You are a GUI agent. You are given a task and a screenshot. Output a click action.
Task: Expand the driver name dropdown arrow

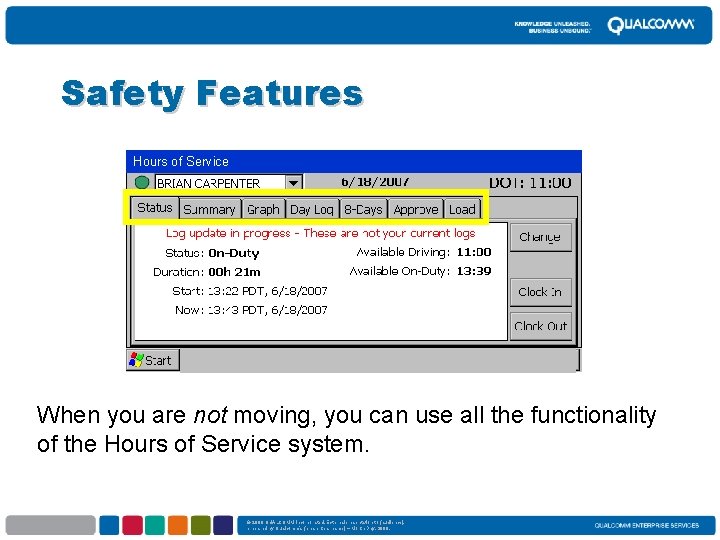pos(293,182)
